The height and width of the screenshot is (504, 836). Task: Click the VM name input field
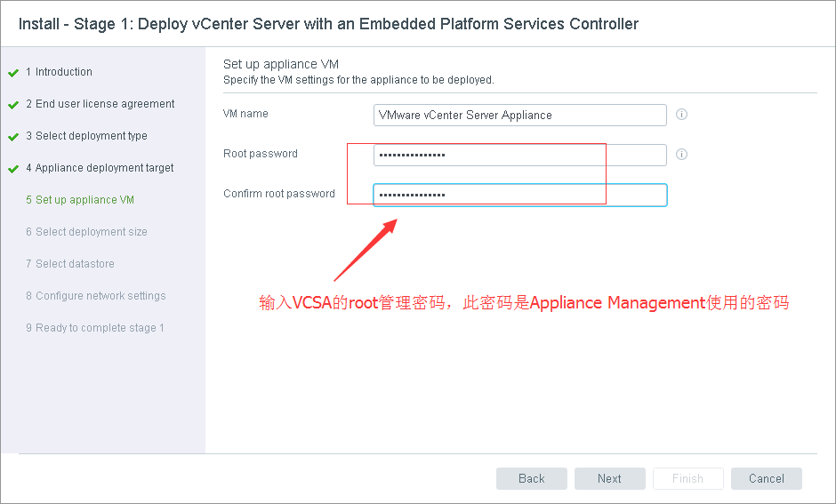[x=520, y=115]
